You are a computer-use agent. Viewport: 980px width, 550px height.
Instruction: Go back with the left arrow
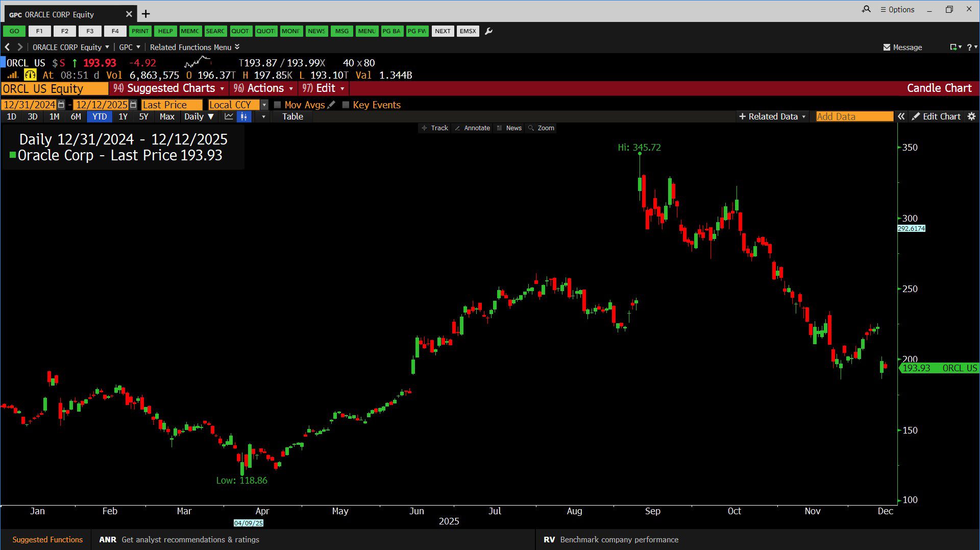point(7,47)
